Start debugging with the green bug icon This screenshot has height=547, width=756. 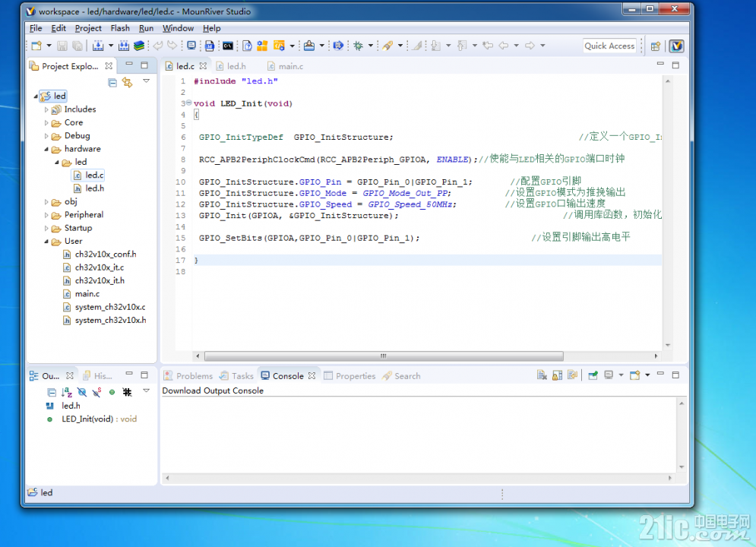pos(358,46)
